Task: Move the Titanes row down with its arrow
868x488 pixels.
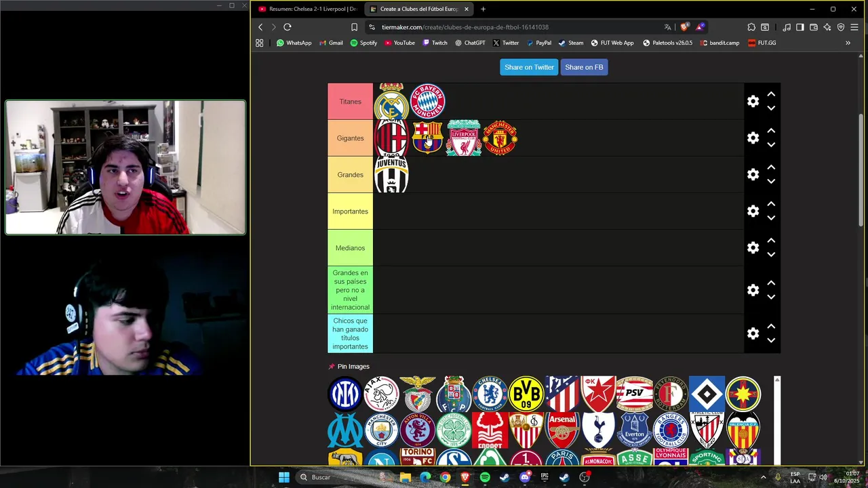Action: [771, 108]
